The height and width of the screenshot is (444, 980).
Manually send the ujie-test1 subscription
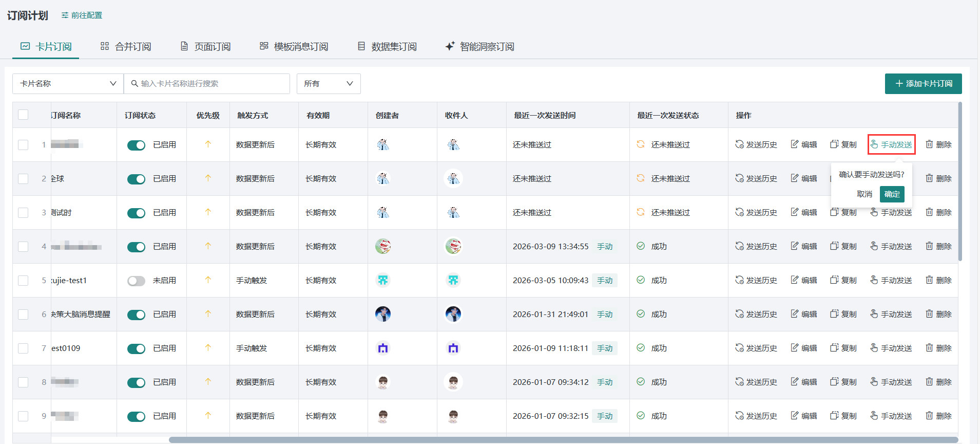(891, 280)
